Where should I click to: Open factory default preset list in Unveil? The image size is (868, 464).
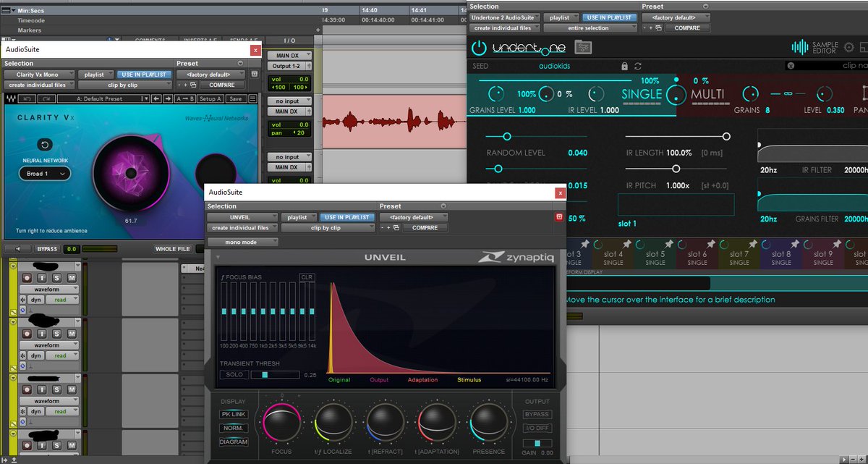(x=414, y=217)
